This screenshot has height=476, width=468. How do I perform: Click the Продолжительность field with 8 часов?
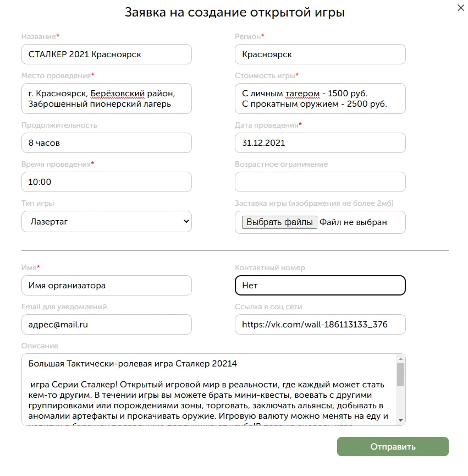107,143
